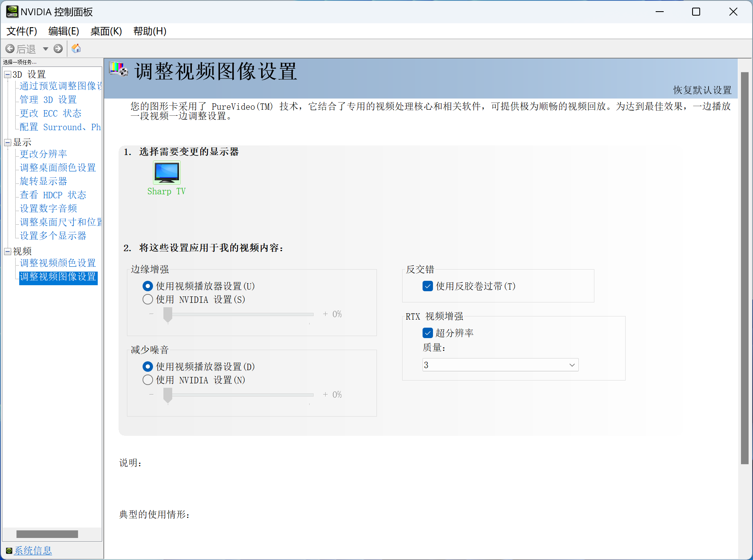Open the 帮助(H) menu
Viewport: 753px width, 560px height.
point(150,31)
